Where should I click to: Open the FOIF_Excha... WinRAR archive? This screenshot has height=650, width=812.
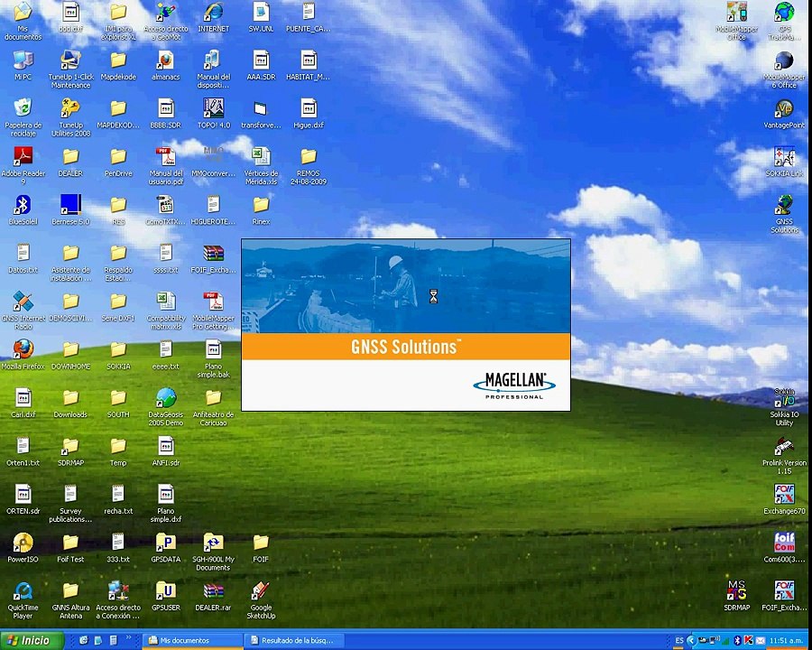coord(213,254)
